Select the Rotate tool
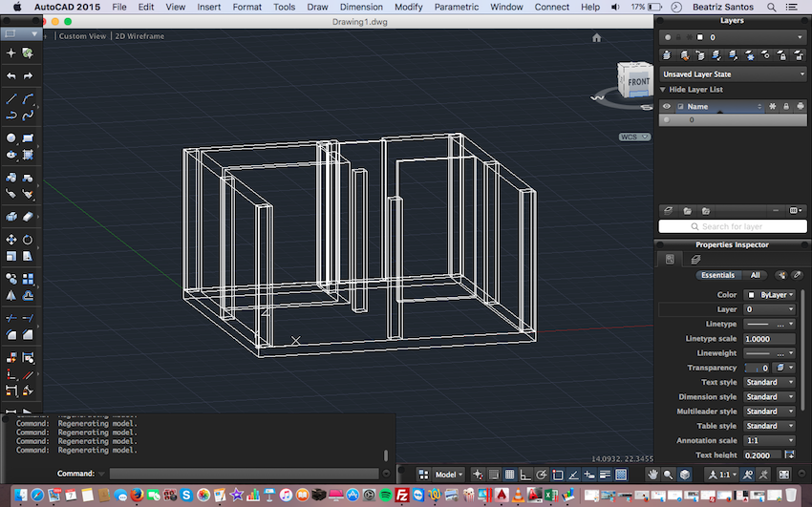 (28, 240)
